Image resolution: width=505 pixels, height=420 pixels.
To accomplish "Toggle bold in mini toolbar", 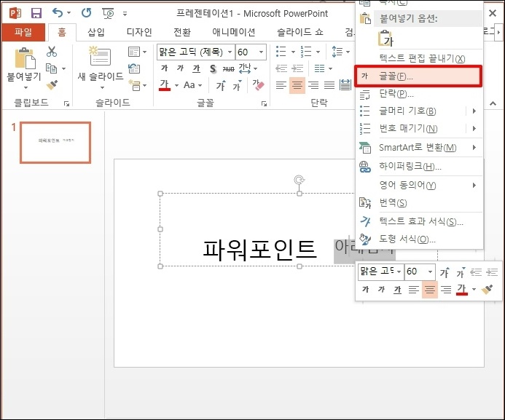I will coord(365,290).
